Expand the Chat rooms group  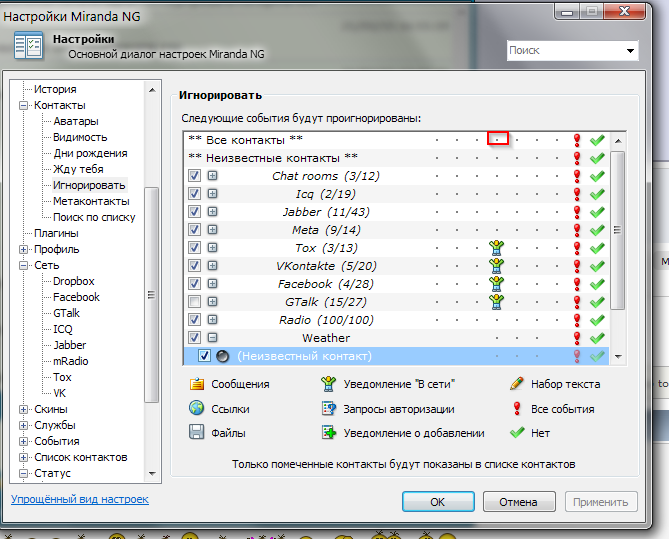[x=212, y=175]
